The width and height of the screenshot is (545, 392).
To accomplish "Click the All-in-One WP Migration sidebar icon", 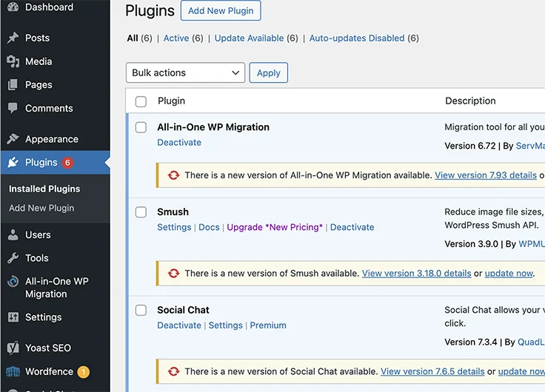I will 13,281.
